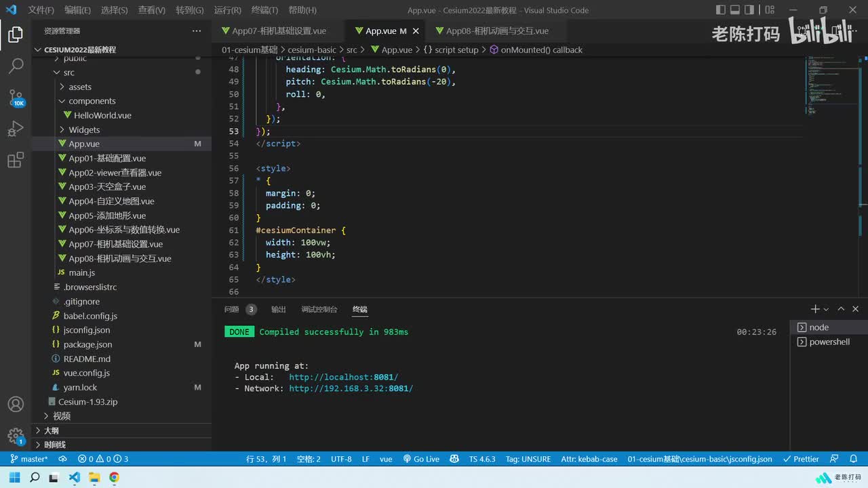868x488 pixels.
Task: Close the App.vue editor tab
Action: pyautogui.click(x=416, y=31)
